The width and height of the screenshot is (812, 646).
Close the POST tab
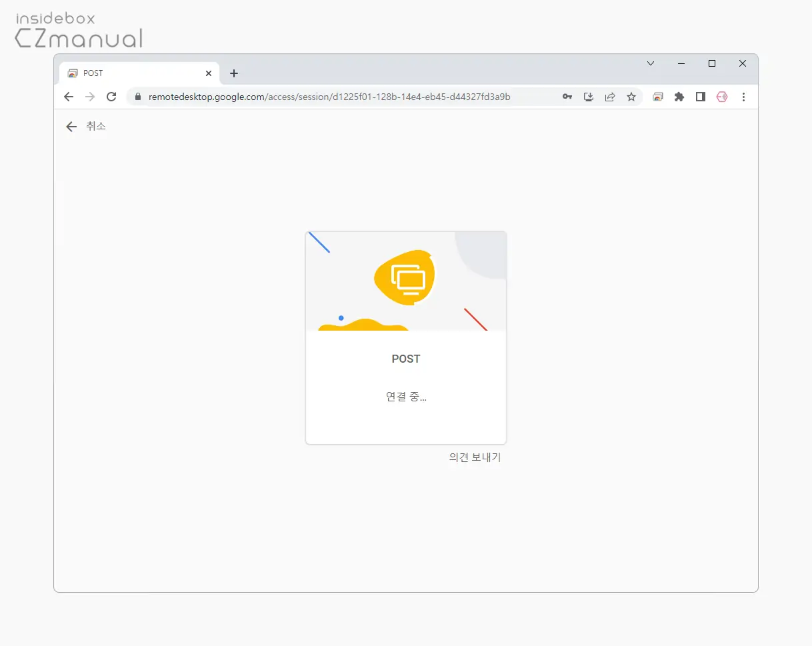pyautogui.click(x=209, y=73)
